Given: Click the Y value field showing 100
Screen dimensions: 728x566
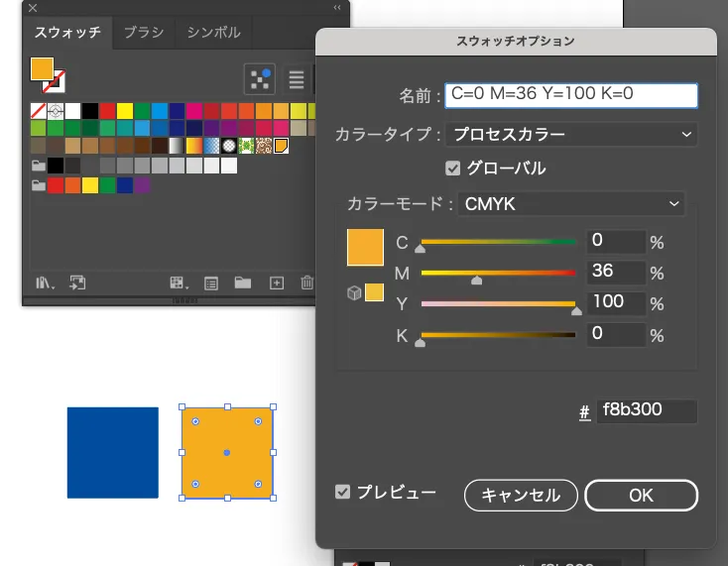Looking at the screenshot, I should (x=616, y=303).
